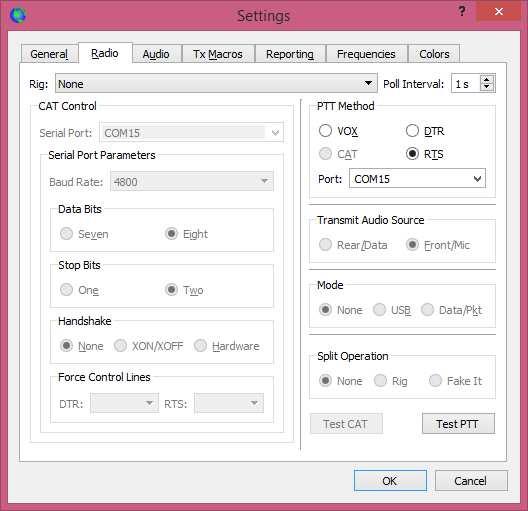The width and height of the screenshot is (528, 511).
Task: Decrease the Poll Interval value
Action: click(487, 87)
